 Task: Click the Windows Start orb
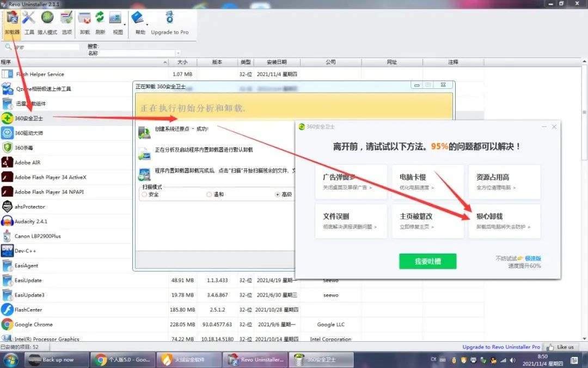click(11, 360)
